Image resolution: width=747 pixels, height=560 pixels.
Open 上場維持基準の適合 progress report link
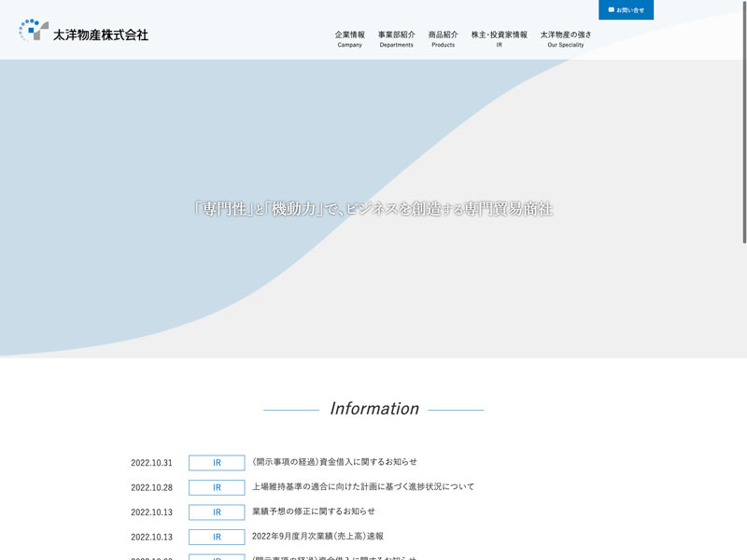[x=363, y=486]
